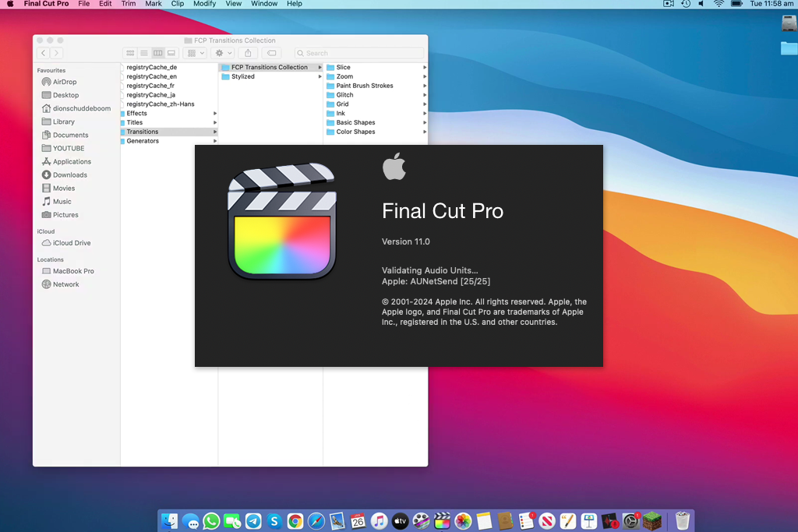This screenshot has height=532, width=798.
Task: Select the Basic Shapes folder
Action: pyautogui.click(x=376, y=122)
